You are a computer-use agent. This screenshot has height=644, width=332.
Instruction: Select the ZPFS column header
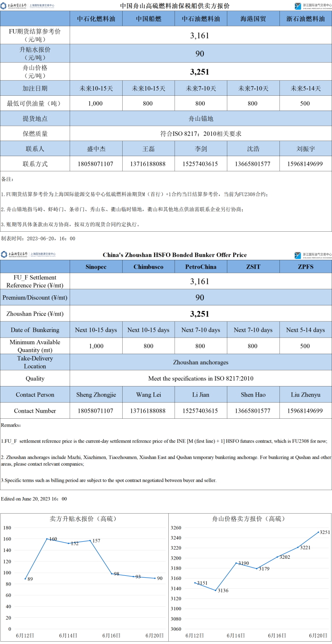(x=306, y=267)
